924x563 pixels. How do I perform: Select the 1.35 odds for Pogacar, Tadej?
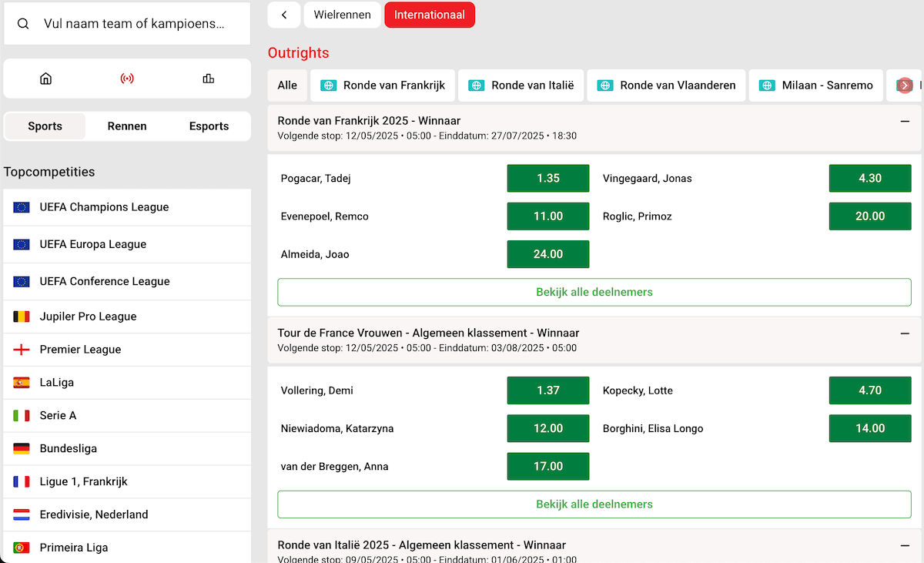(x=547, y=178)
